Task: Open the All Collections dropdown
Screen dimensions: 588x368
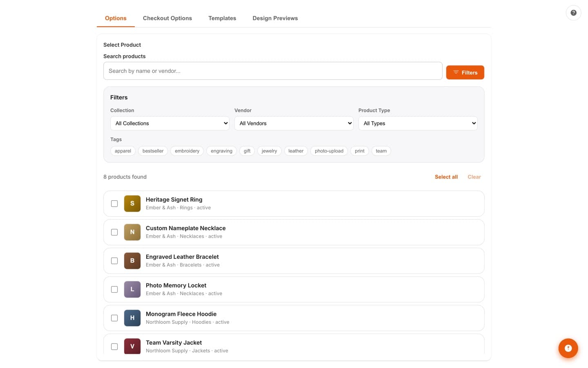Action: coord(170,123)
